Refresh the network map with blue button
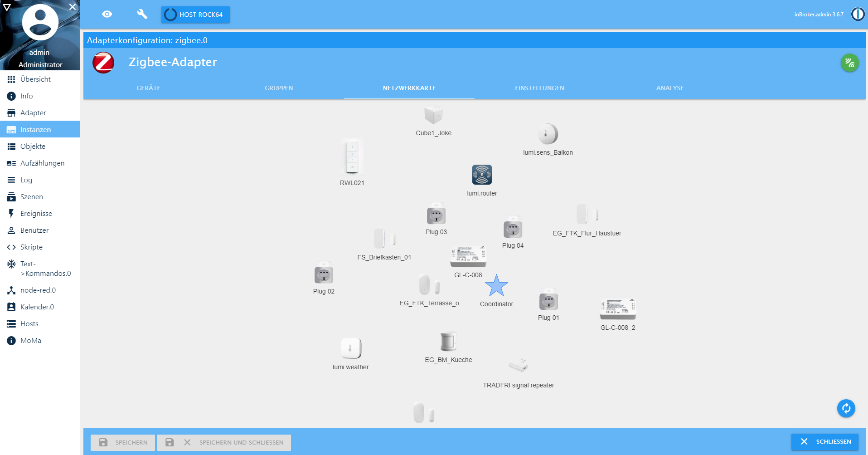Image resolution: width=868 pixels, height=455 pixels. (x=846, y=408)
